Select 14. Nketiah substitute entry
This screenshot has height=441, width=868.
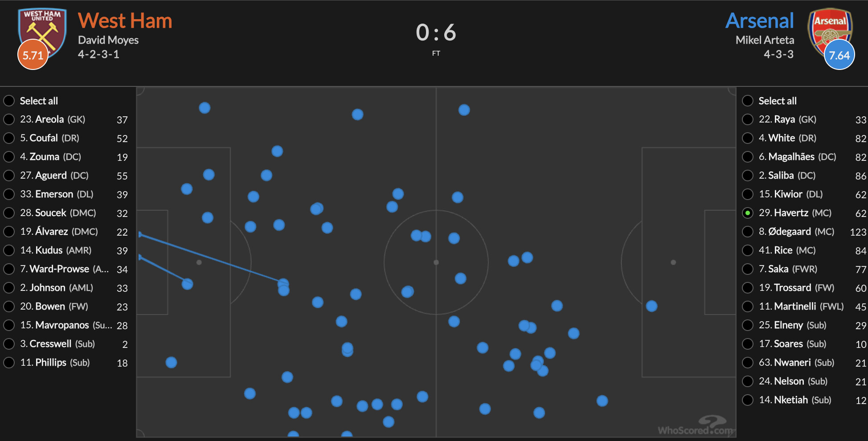click(x=748, y=400)
